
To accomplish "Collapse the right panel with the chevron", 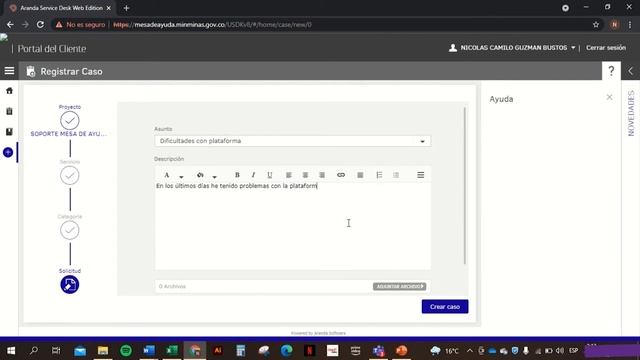I will point(631,71).
